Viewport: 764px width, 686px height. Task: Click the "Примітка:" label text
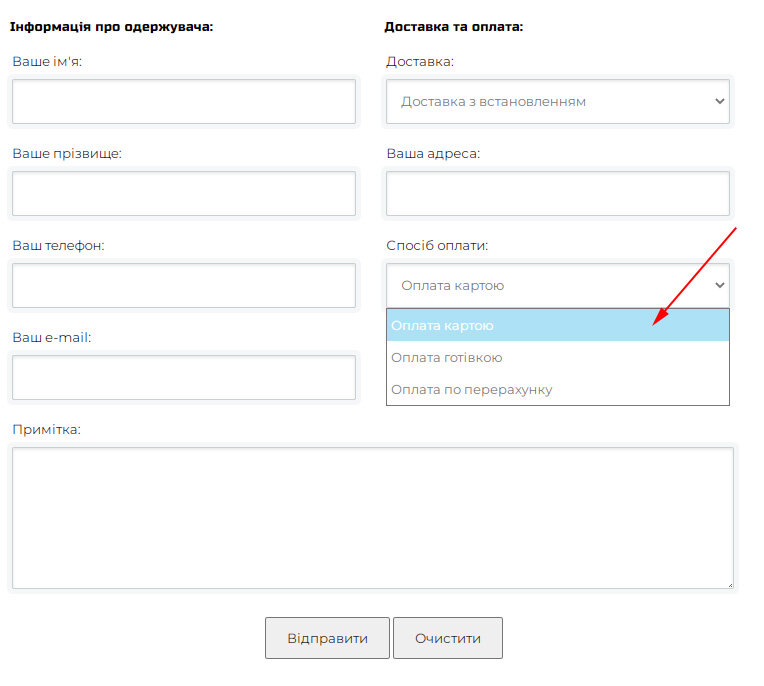point(46,430)
